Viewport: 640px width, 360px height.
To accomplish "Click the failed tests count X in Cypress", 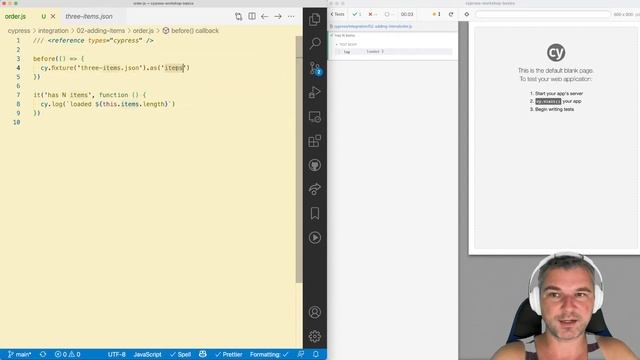I will click(373, 14).
